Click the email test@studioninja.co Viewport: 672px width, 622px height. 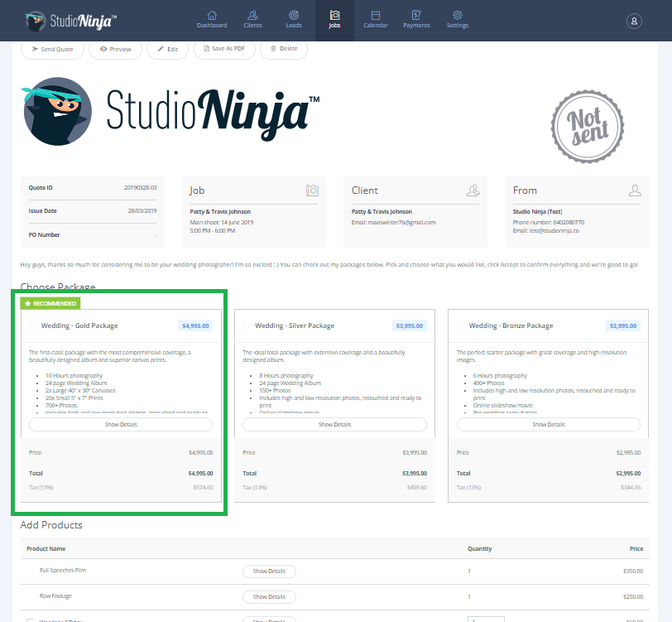tap(554, 231)
